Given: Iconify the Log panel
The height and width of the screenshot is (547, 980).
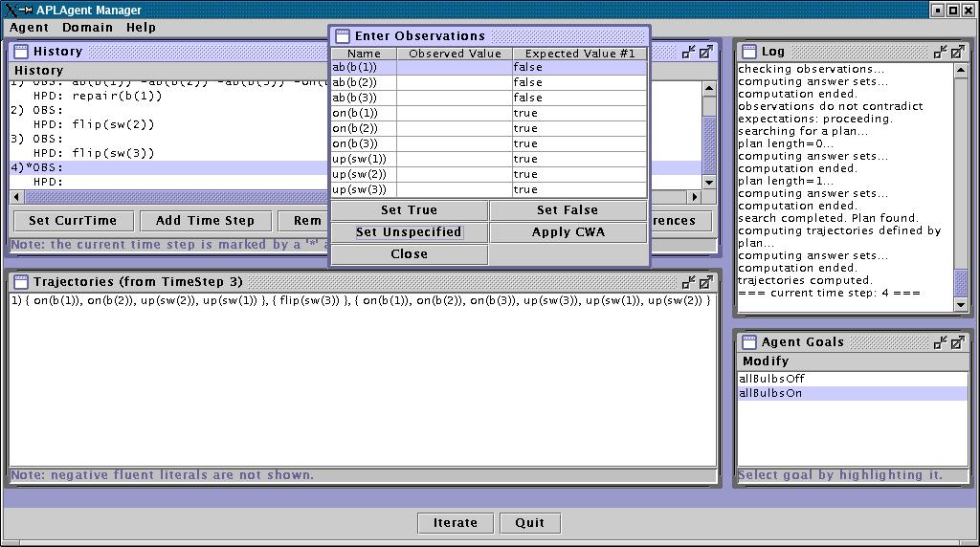Looking at the screenshot, I should coord(941,52).
